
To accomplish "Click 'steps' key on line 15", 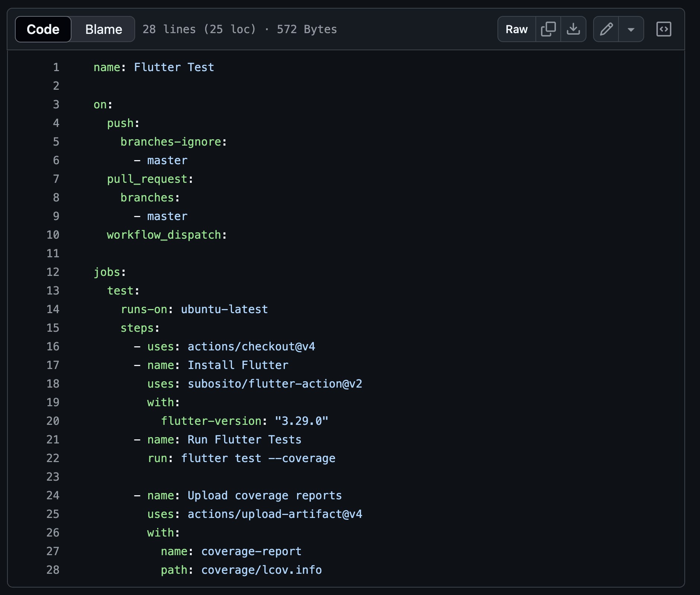I will click(137, 328).
